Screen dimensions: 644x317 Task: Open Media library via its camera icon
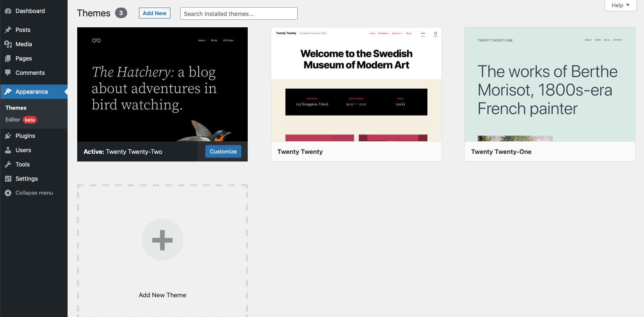click(x=9, y=44)
